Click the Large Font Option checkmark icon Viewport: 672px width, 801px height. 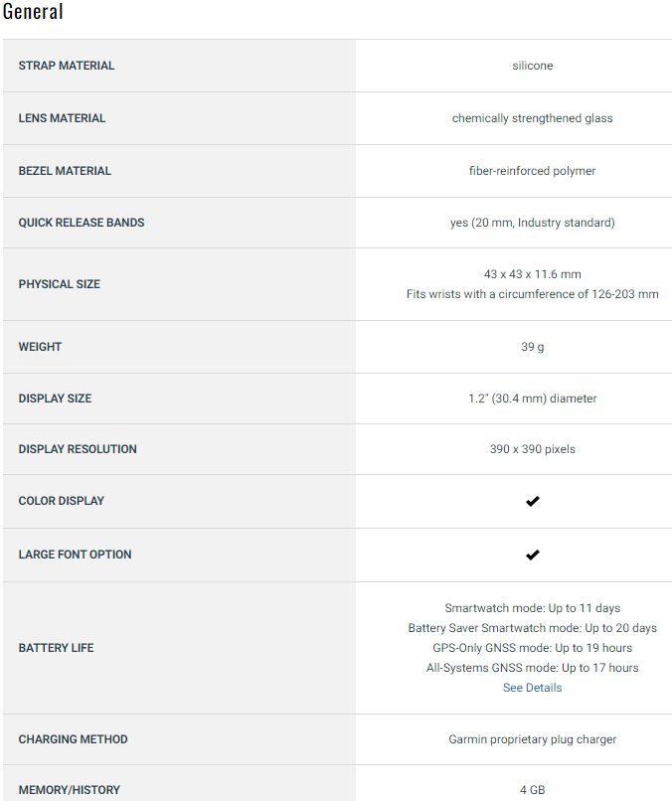[533, 555]
